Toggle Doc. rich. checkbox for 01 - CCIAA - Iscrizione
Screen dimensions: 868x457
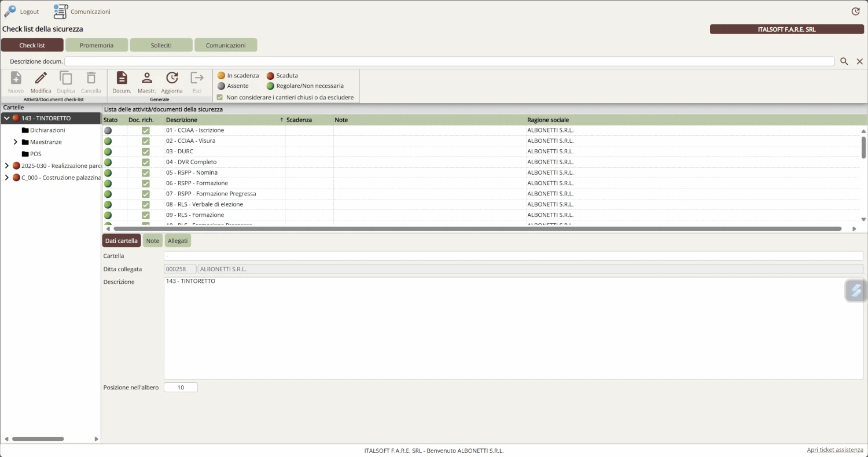tap(146, 131)
